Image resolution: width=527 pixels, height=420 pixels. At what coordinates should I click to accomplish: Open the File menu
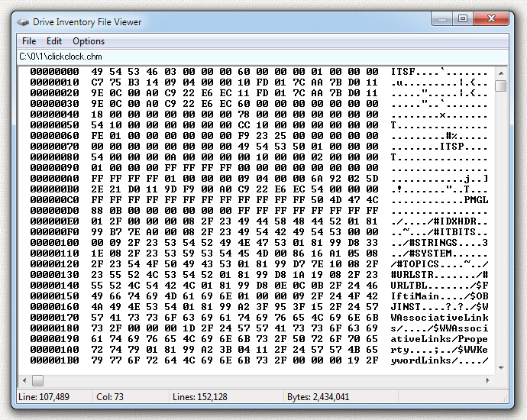(x=29, y=41)
